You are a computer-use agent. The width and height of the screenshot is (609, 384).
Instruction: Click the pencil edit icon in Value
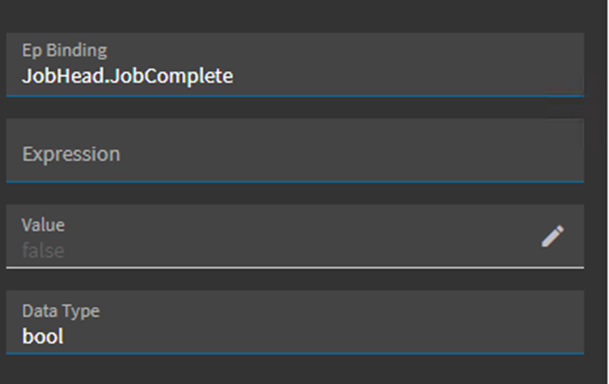[x=552, y=236]
